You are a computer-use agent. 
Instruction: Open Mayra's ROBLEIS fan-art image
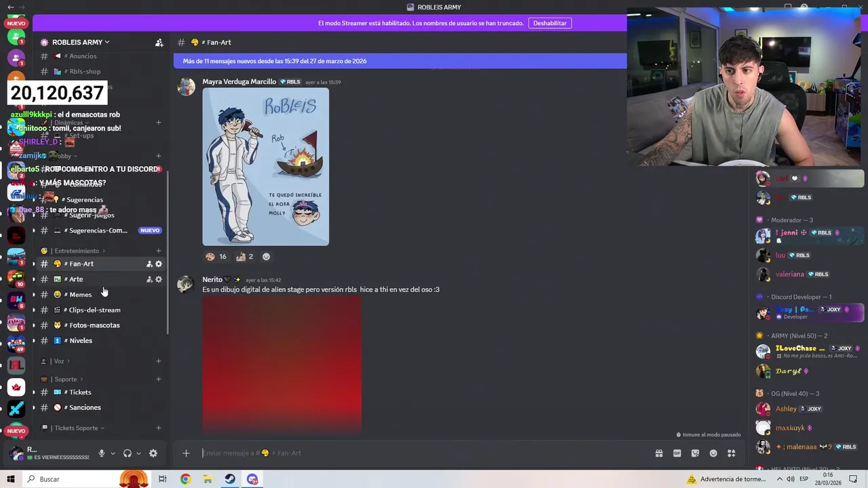click(x=266, y=167)
